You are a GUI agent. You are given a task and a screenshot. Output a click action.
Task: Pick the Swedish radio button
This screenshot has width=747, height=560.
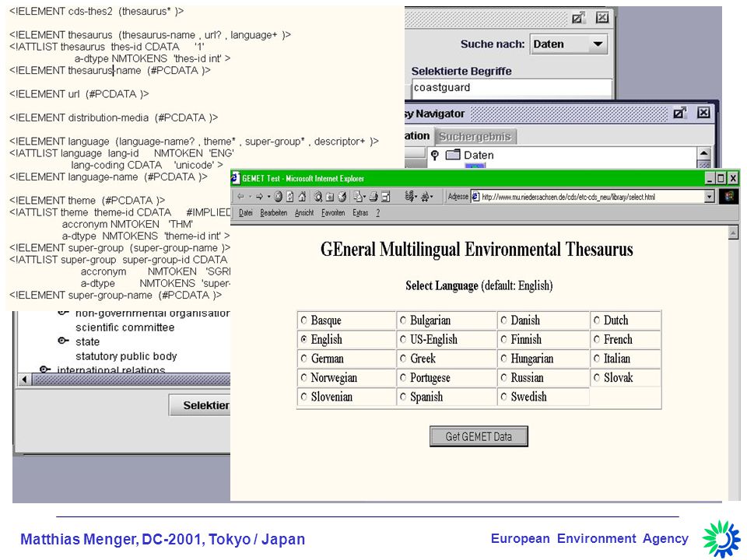pyautogui.click(x=503, y=397)
